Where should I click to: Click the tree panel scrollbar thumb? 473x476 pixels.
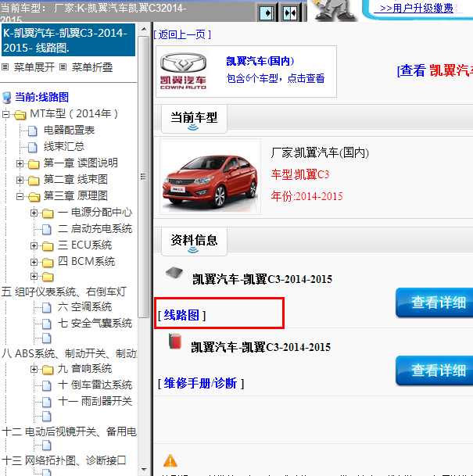144,177
